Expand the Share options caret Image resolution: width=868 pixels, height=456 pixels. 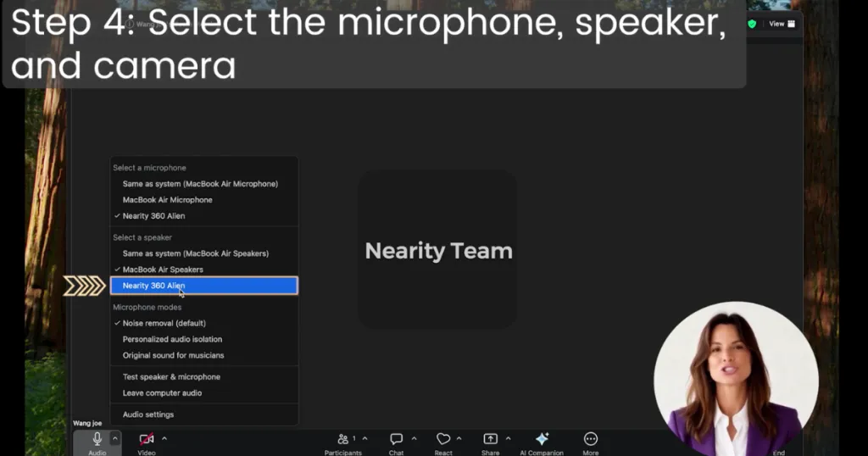pos(509,438)
